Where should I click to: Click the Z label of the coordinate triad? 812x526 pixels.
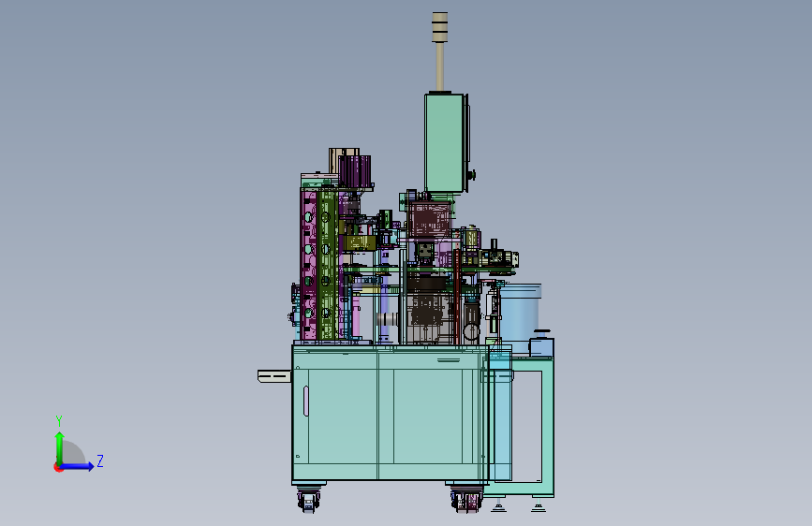click(x=100, y=460)
